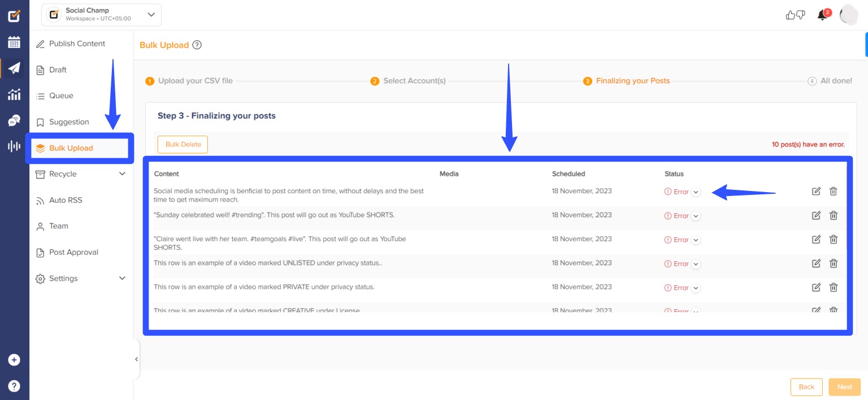Screen dimensions: 868x400
Task: Open the notification bell with 2 alerts
Action: coord(822,15)
